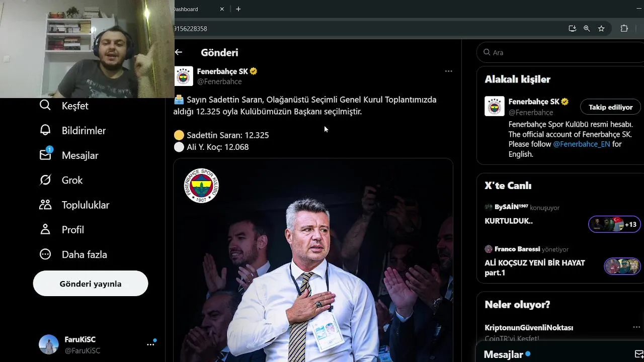Click the KriptonunGüvenliNoktası trend text

(x=529, y=327)
